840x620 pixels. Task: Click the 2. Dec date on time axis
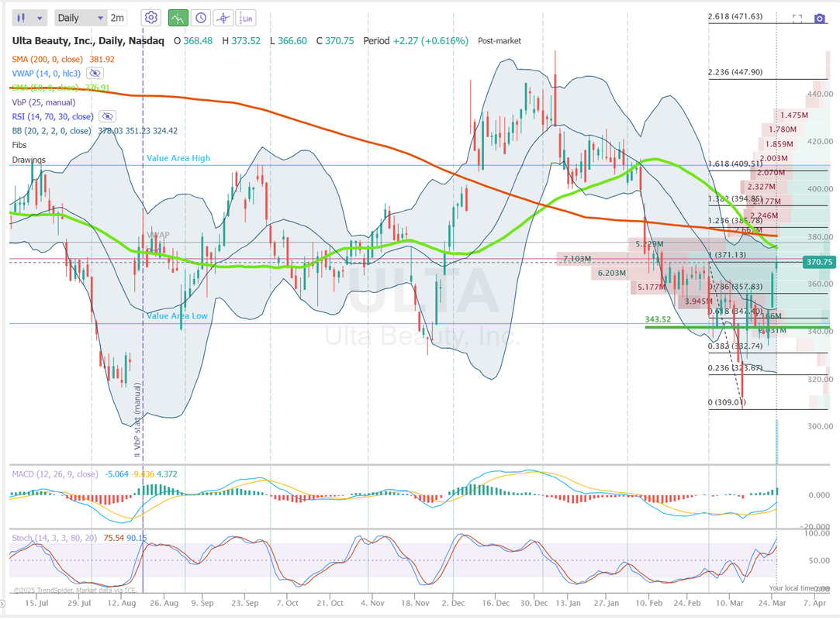(x=453, y=603)
